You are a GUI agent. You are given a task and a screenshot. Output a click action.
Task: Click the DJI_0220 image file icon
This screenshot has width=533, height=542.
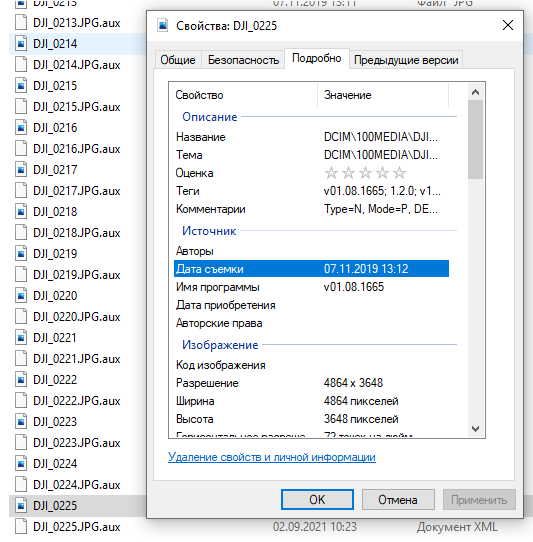click(x=21, y=296)
